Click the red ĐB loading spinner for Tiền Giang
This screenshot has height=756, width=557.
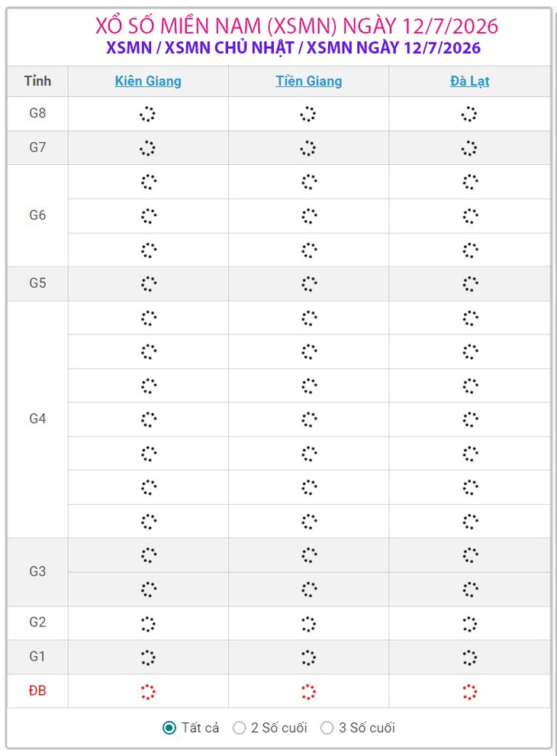[308, 692]
